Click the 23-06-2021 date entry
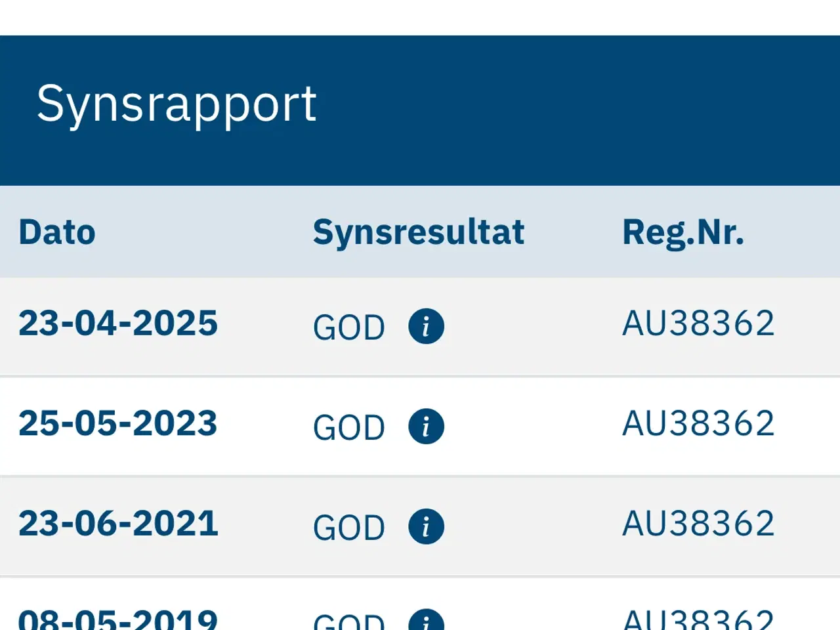The image size is (840, 630). point(118,524)
